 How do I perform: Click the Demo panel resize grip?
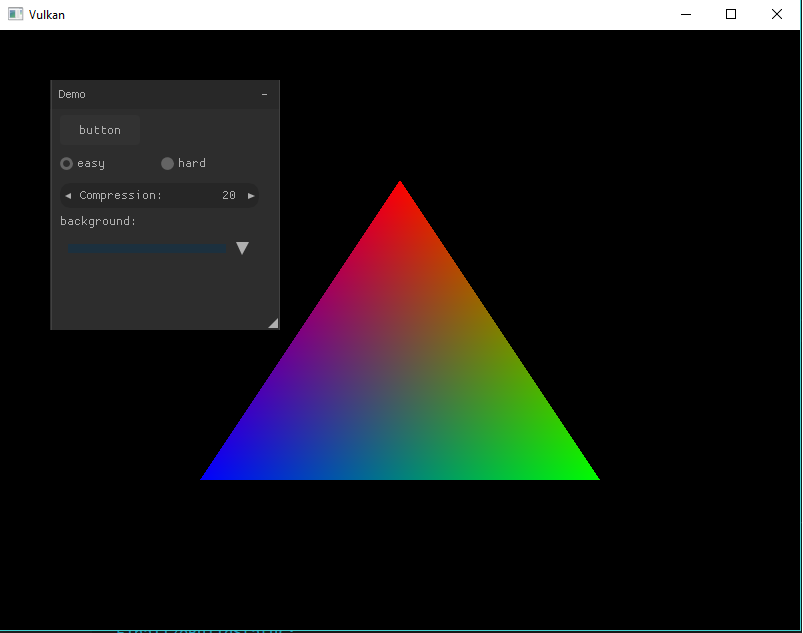coord(273,323)
